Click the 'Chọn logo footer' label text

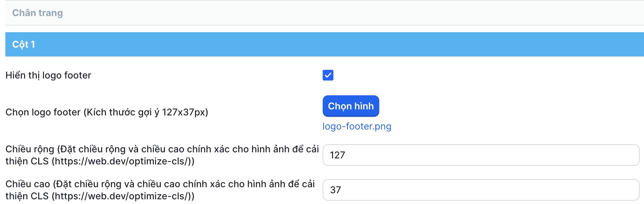click(x=107, y=112)
